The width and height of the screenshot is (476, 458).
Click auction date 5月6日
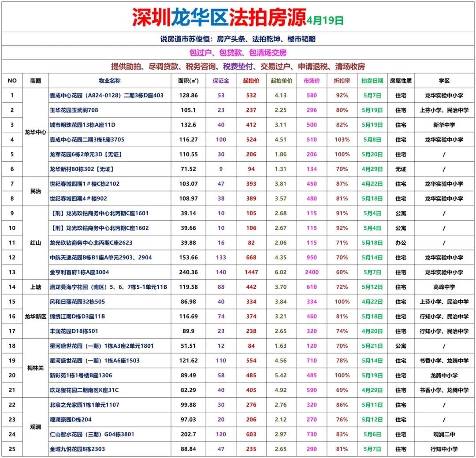372,434
